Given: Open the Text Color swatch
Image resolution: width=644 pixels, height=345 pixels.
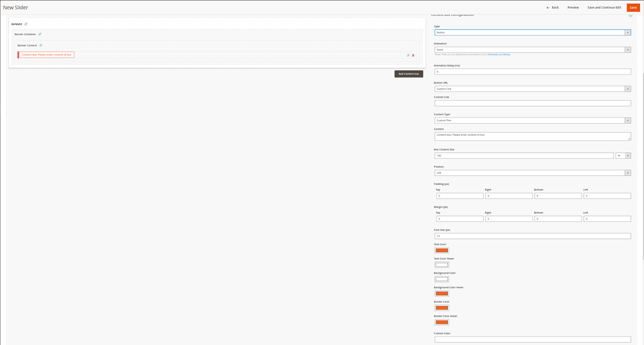Looking at the screenshot, I should tap(442, 250).
